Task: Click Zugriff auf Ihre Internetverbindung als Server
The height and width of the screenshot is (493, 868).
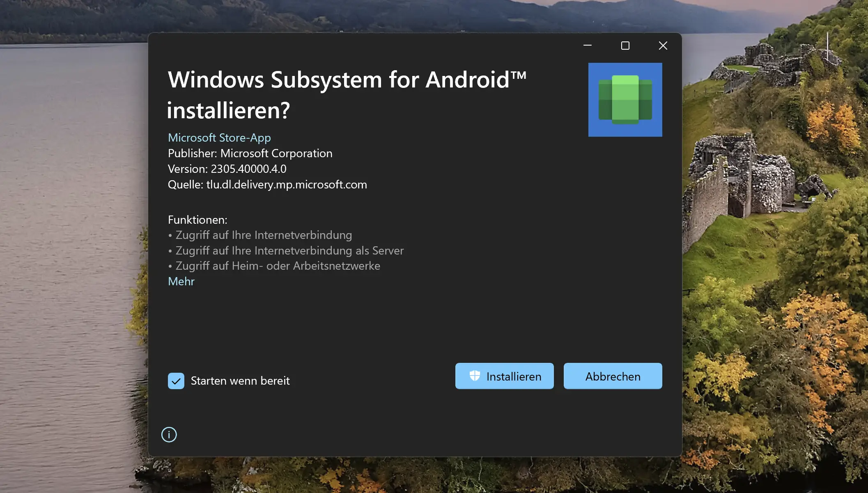Action: 289,251
